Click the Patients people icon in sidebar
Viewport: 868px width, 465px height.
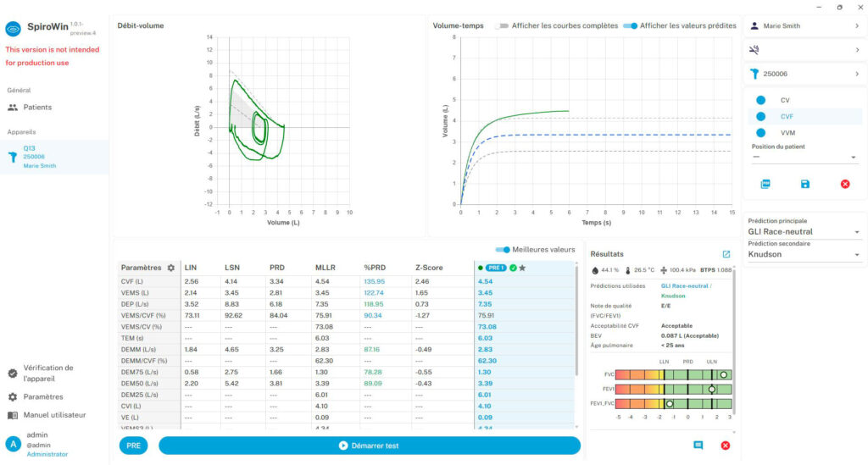13,108
